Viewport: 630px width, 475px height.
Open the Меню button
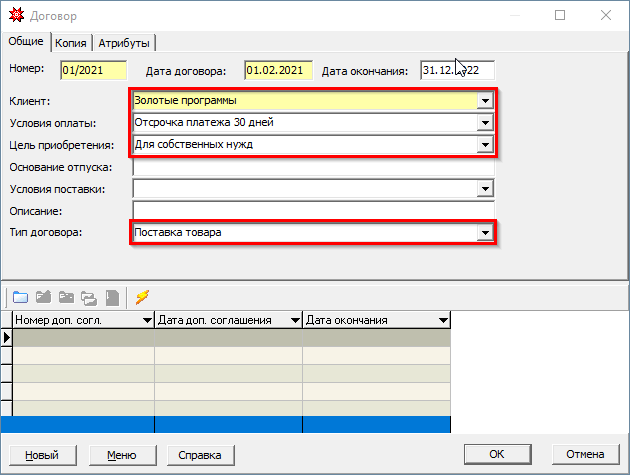pos(121,455)
